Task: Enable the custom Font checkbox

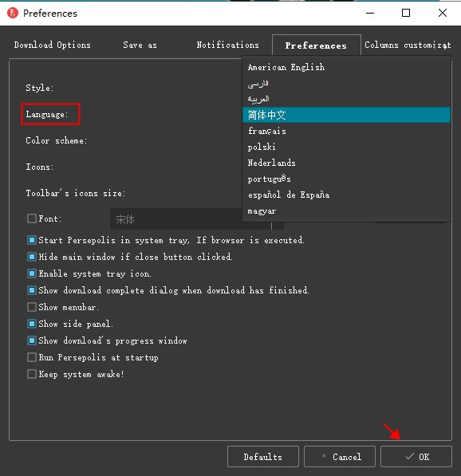Action: tap(32, 218)
